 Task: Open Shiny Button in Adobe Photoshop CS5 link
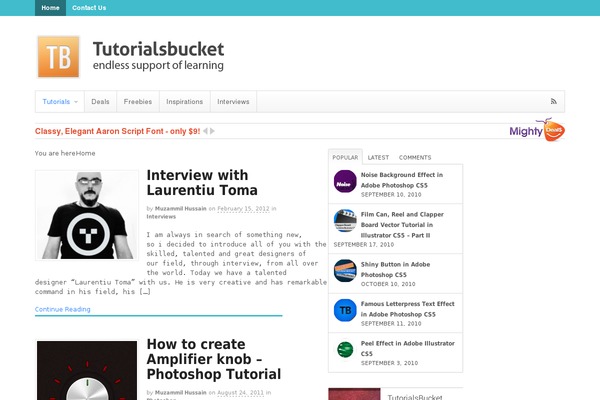tap(395, 269)
